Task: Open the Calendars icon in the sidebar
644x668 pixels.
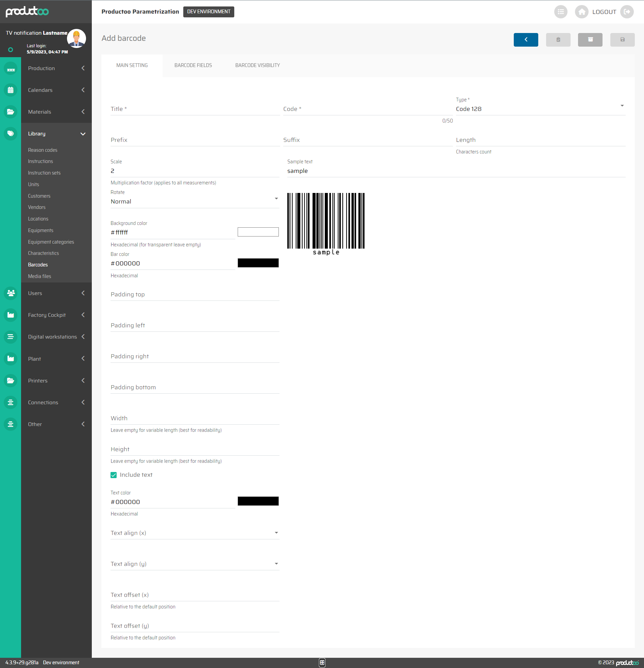Action: 11,90
